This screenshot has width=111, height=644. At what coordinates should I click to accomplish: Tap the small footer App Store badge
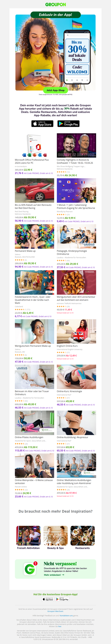point(48,599)
